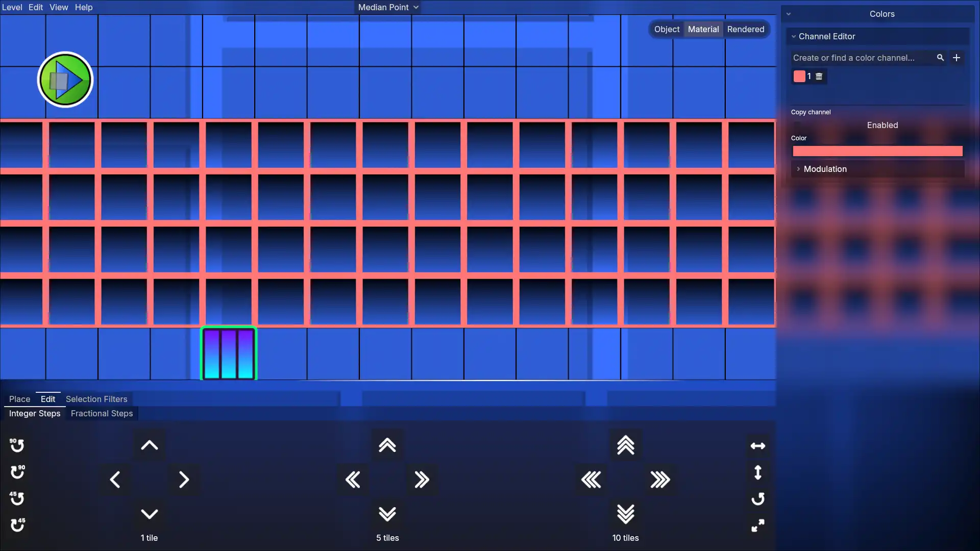This screenshot has width=980, height=551.
Task: Select the Integer Steps tab
Action: (35, 413)
